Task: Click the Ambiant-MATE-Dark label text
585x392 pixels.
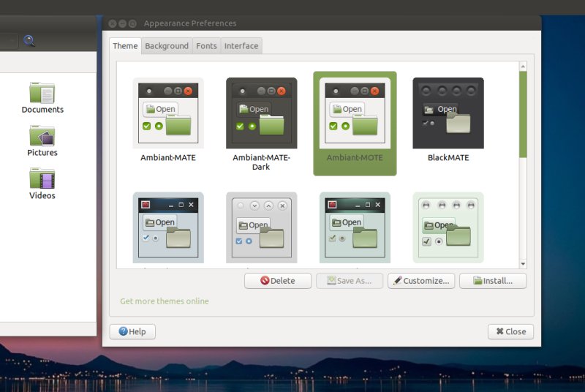Action: coord(261,162)
